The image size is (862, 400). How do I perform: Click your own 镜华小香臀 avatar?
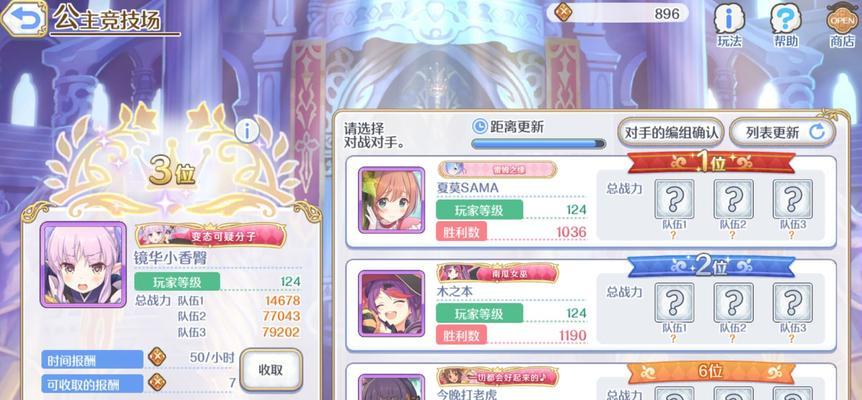click(x=83, y=264)
